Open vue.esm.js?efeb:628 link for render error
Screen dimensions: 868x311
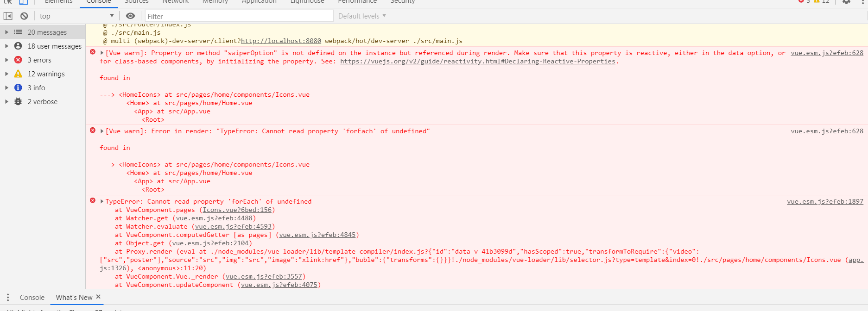pyautogui.click(x=827, y=131)
